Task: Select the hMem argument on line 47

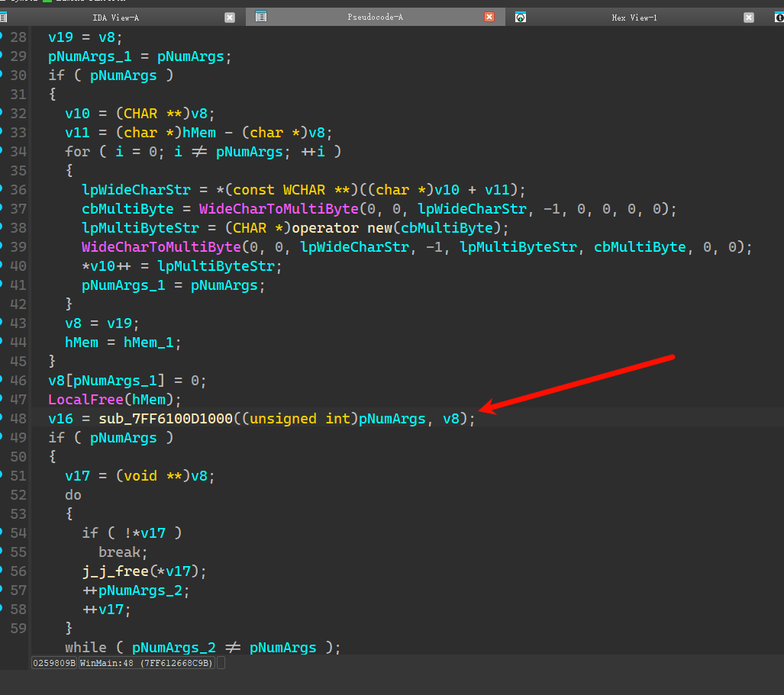Action: coord(149,400)
